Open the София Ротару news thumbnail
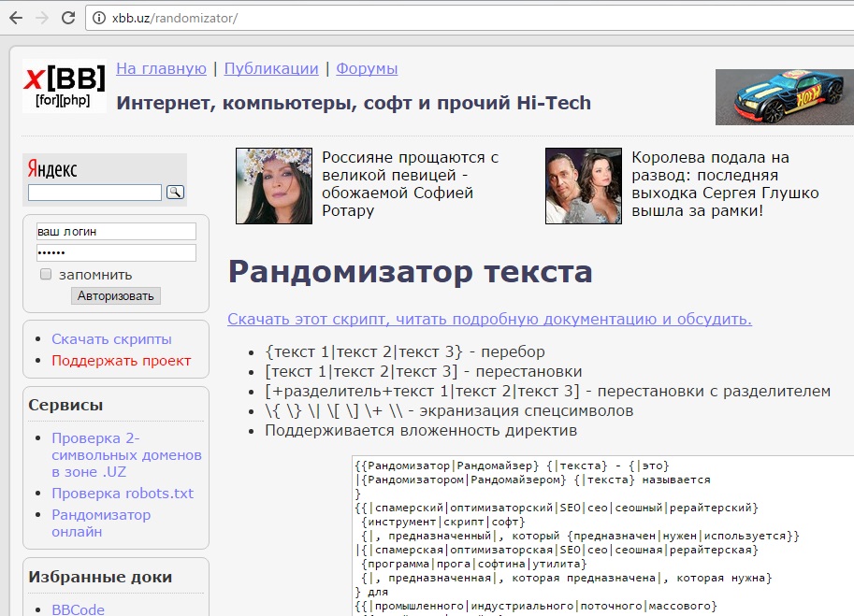Viewport: 854px width, 616px height. coord(274,185)
